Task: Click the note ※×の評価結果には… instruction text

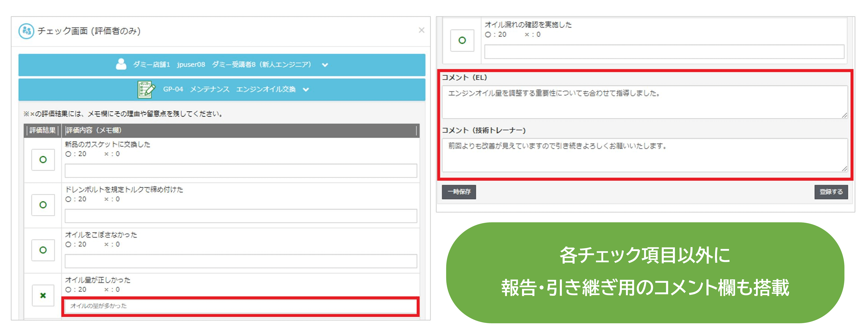Action: tap(124, 114)
